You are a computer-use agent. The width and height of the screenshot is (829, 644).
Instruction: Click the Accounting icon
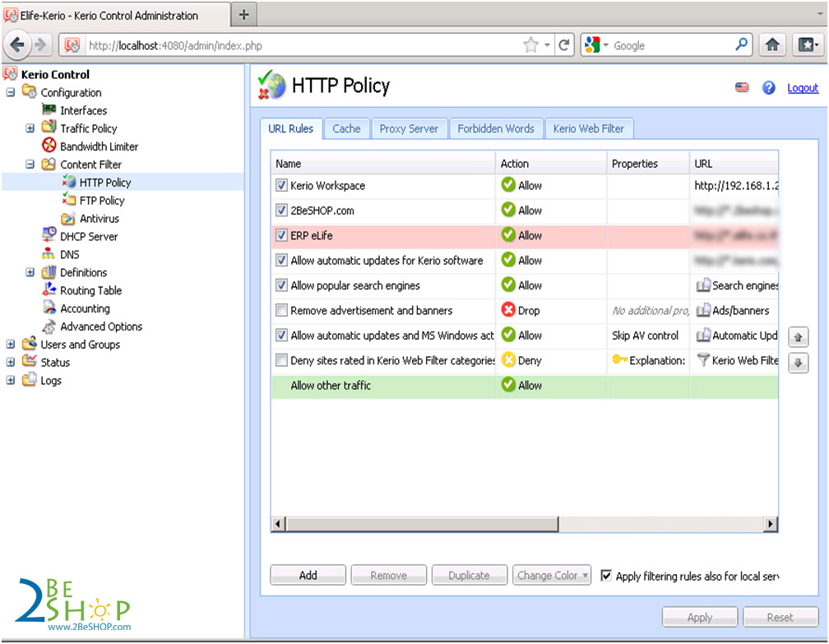pyautogui.click(x=49, y=308)
